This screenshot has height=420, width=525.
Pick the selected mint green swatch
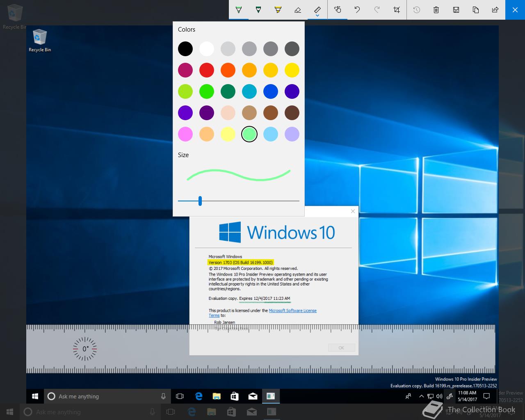pyautogui.click(x=249, y=134)
